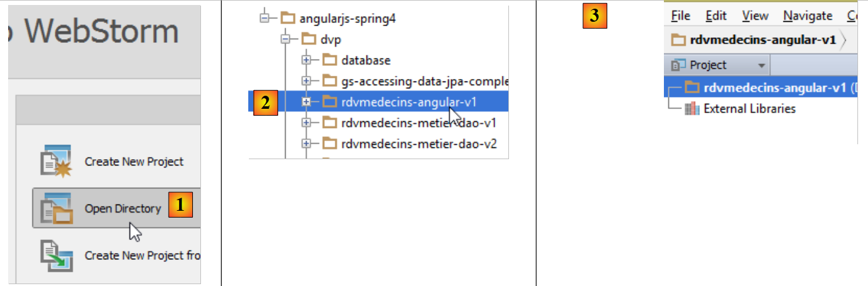Click the Create New Project link
Viewport: 868px width, 286px height.
click(x=134, y=162)
